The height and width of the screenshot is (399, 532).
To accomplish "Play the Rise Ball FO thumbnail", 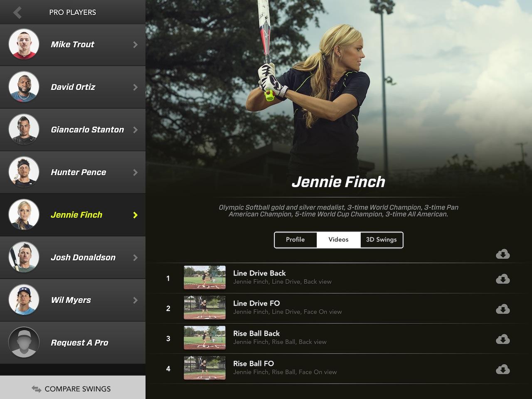I will (204, 368).
